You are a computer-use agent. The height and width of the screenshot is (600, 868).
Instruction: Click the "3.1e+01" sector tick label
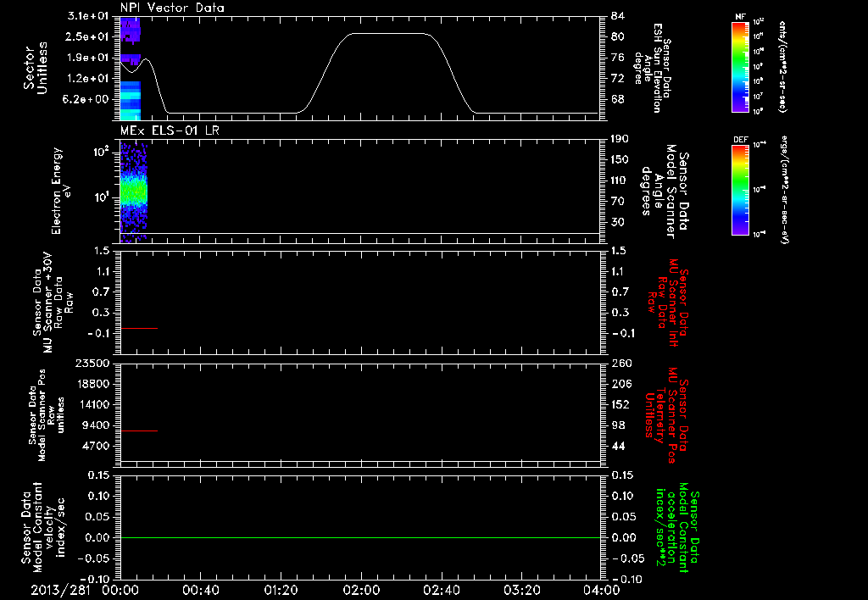click(87, 15)
